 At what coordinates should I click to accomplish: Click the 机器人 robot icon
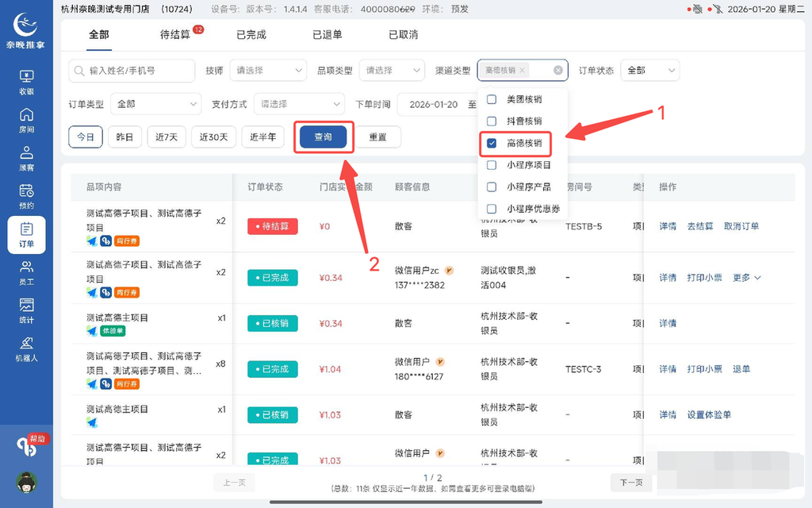pos(26,348)
